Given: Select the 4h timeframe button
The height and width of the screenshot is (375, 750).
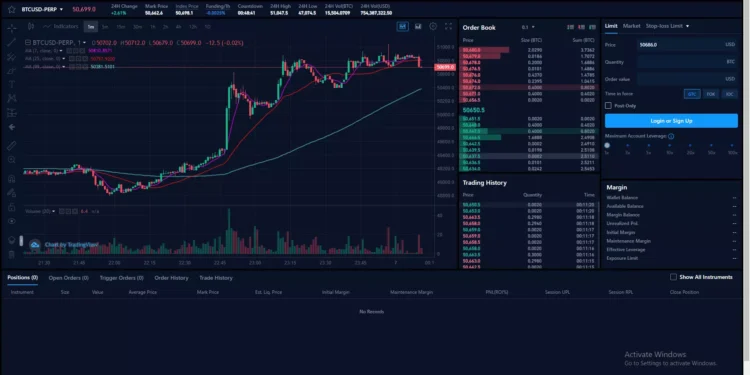Looking at the screenshot, I should click(x=178, y=27).
